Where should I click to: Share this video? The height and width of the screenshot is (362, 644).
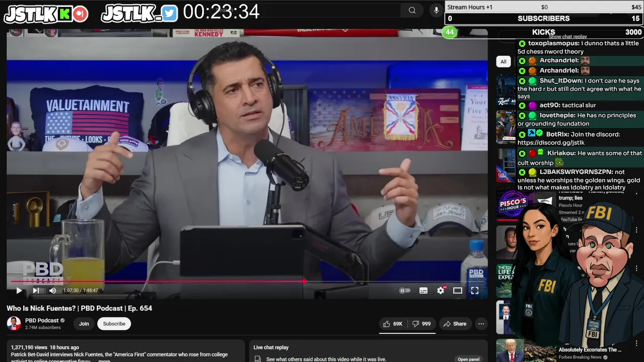point(455,324)
